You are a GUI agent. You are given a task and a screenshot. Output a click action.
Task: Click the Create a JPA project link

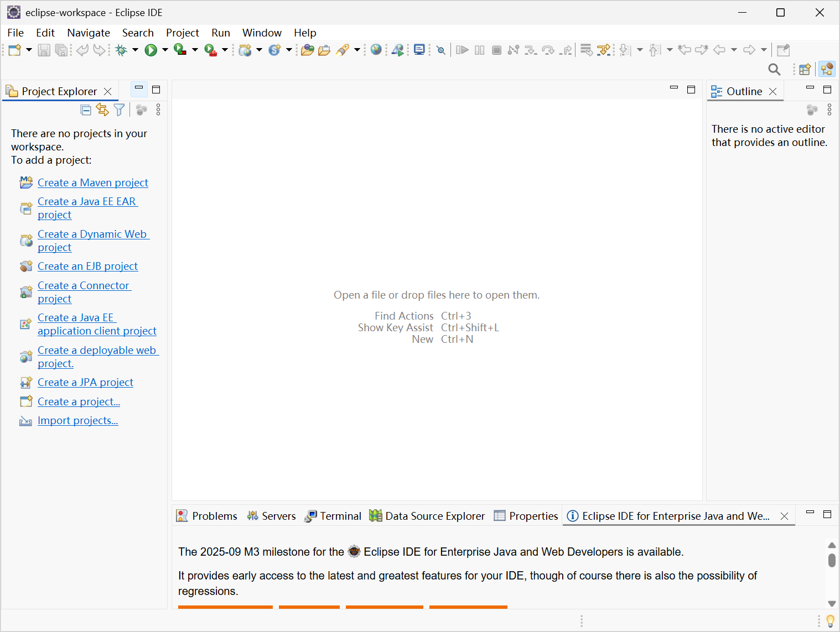[x=86, y=382]
